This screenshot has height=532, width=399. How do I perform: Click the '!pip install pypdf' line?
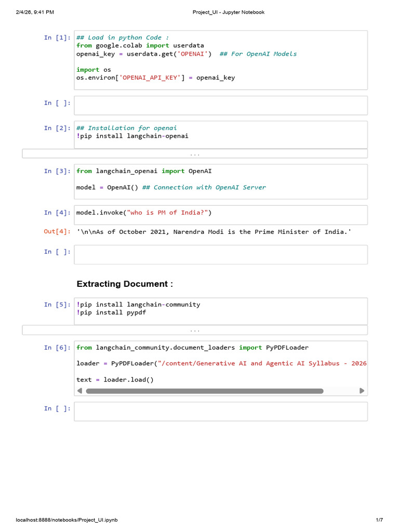[111, 312]
